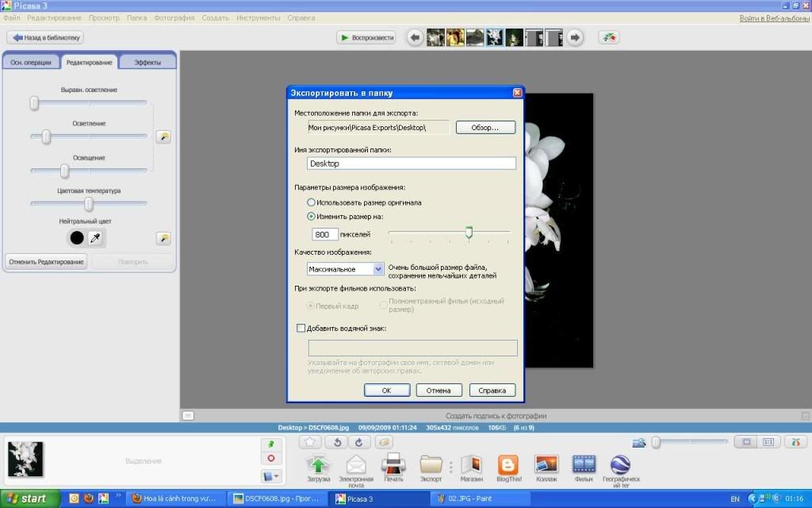The height and width of the screenshot is (508, 812).
Task: Open the Email (Электронная почта) tool
Action: (356, 464)
